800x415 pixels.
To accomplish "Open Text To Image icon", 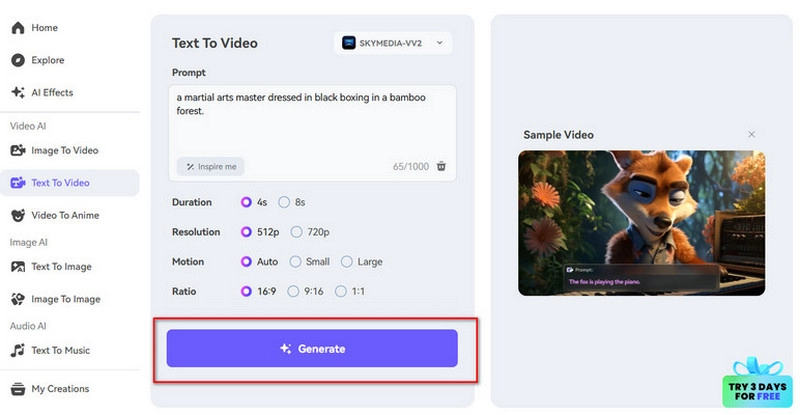I will (x=17, y=267).
